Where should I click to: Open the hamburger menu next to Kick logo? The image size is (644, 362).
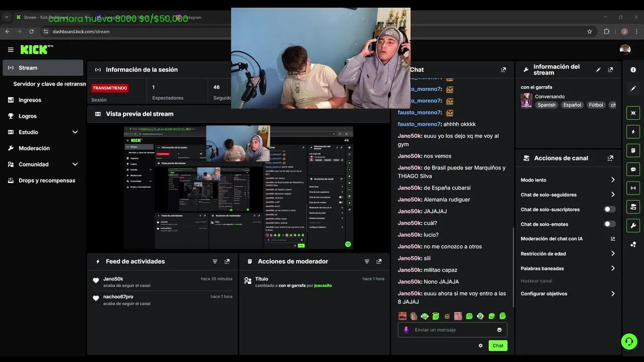(x=11, y=50)
